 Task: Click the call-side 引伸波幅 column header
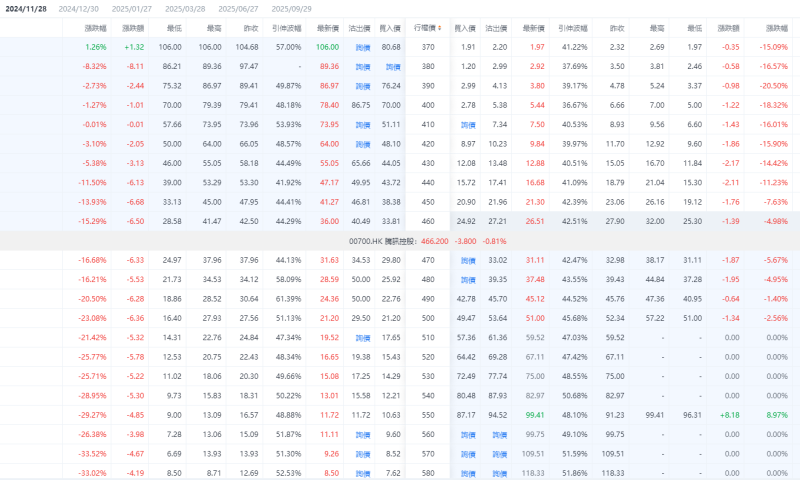288,30
